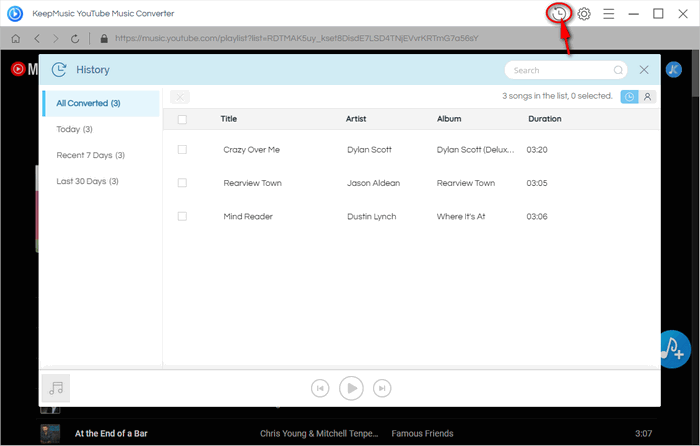Click the Famous Friends album text

tap(422, 433)
